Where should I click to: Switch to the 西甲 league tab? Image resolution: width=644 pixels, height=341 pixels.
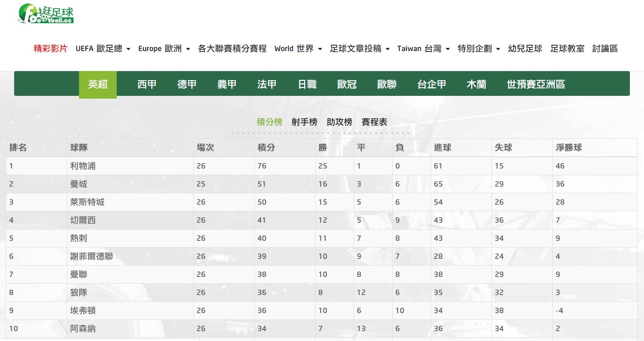pyautogui.click(x=147, y=84)
